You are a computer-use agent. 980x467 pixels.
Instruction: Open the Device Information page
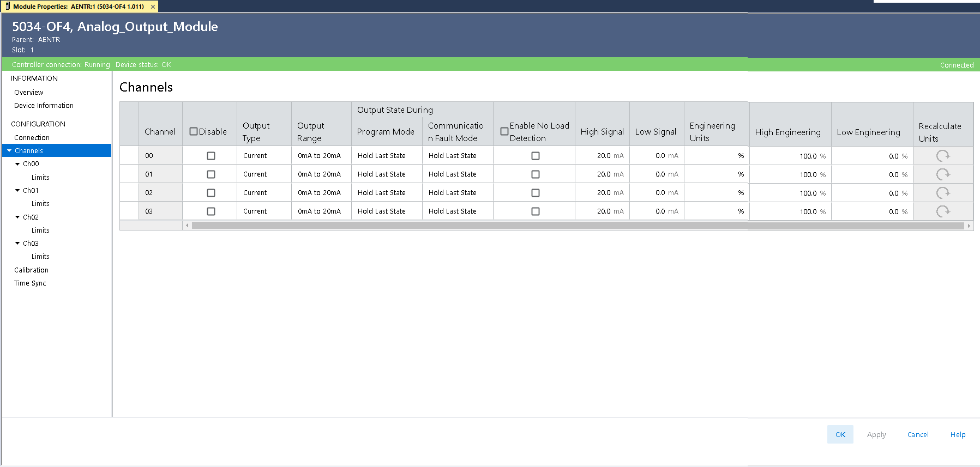[x=44, y=106]
